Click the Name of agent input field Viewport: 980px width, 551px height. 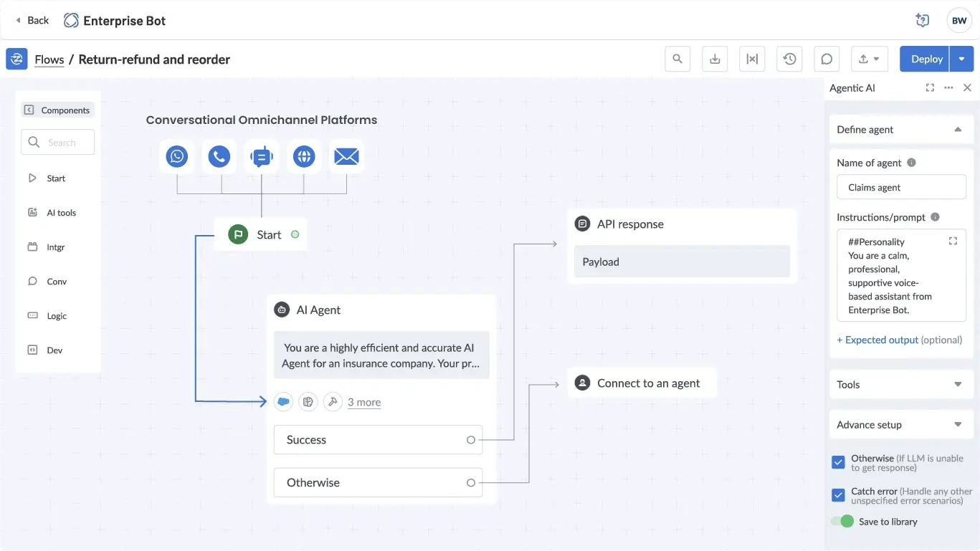[901, 188]
